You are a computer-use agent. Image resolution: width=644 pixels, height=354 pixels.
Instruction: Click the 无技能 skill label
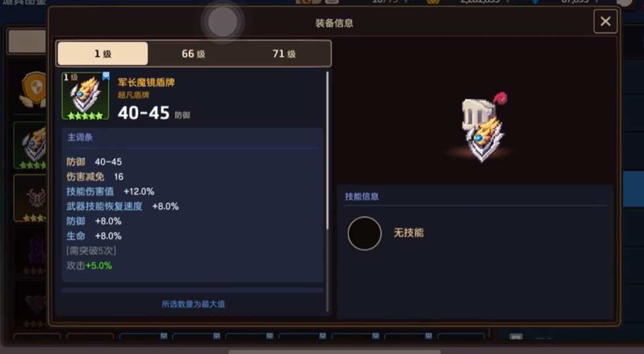(409, 232)
